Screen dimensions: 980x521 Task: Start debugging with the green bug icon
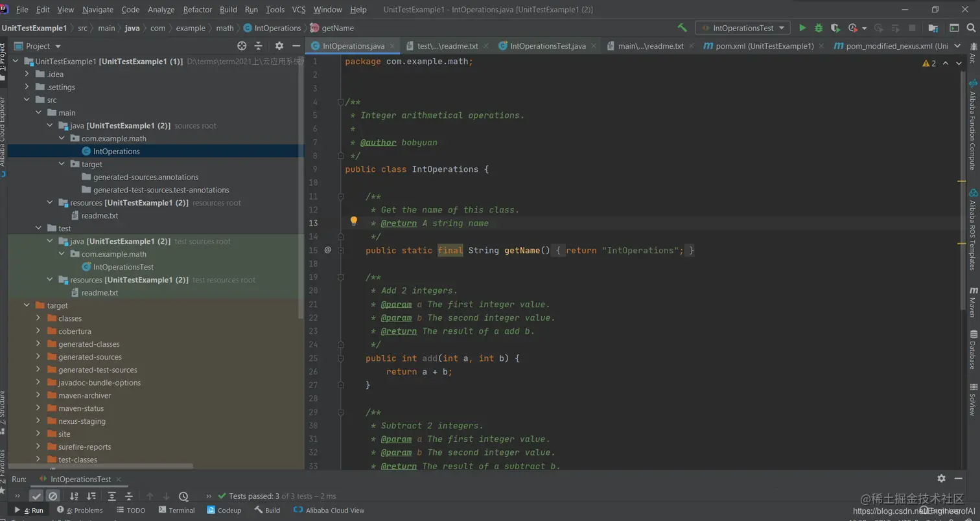[819, 28]
